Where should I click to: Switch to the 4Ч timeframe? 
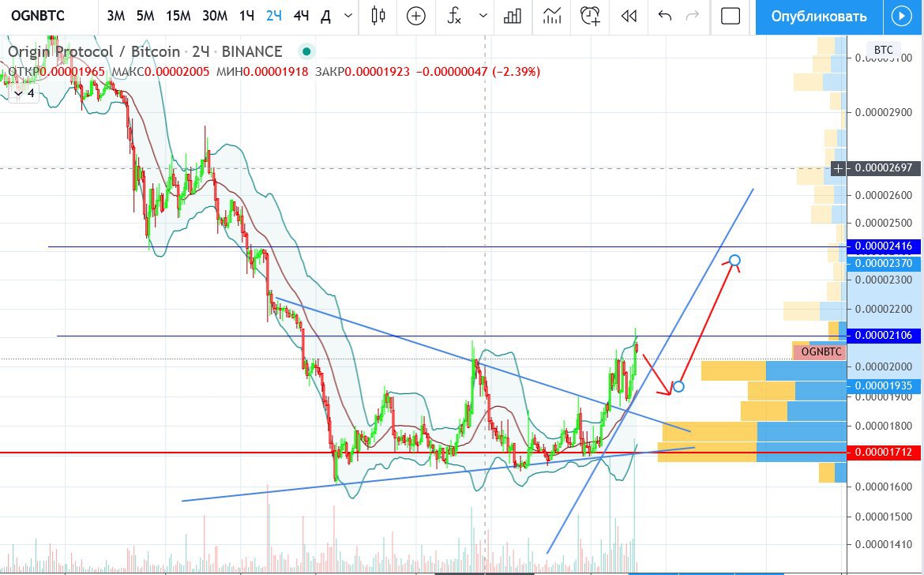(x=301, y=16)
